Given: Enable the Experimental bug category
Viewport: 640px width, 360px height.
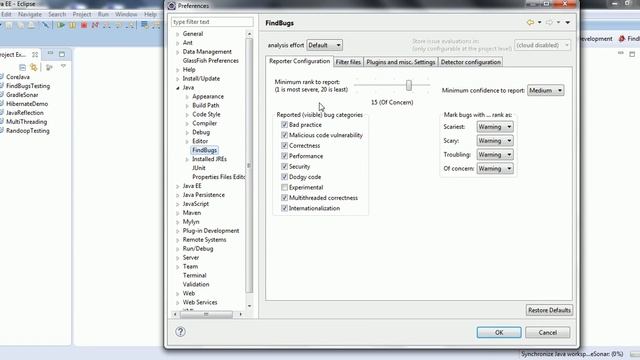Looking at the screenshot, I should [284, 187].
